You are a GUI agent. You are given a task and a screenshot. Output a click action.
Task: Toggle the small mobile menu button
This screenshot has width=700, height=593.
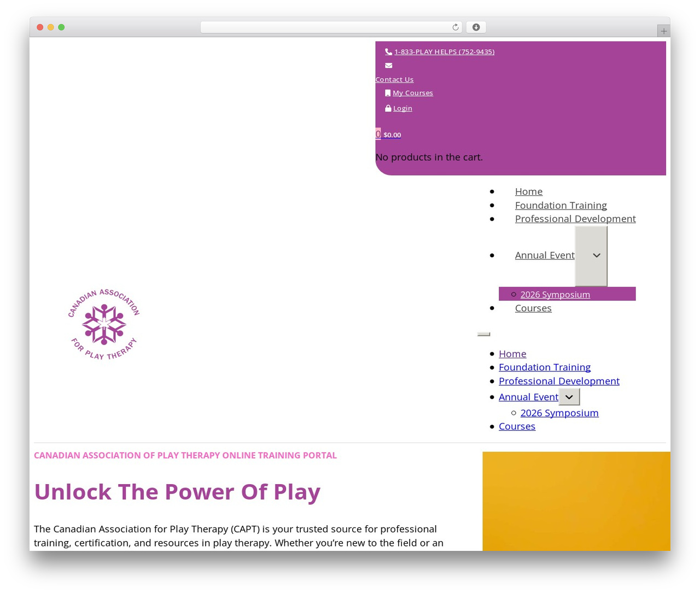pyautogui.click(x=484, y=334)
